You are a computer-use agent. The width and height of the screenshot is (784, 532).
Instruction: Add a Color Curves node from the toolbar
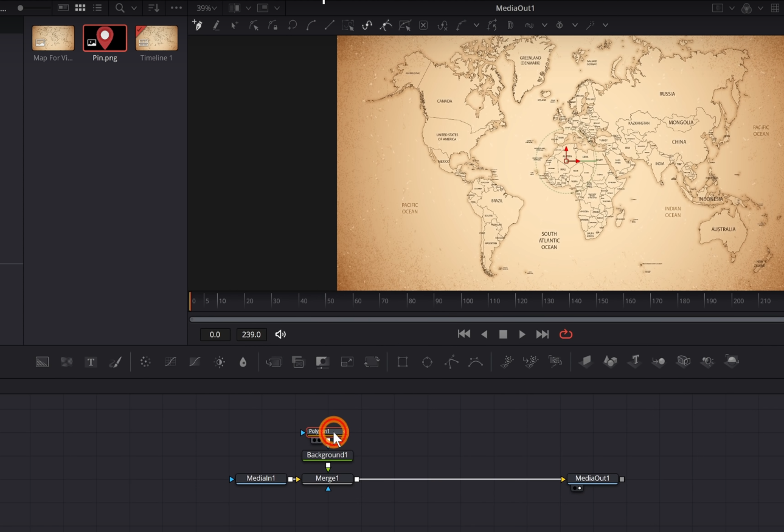[x=170, y=362]
